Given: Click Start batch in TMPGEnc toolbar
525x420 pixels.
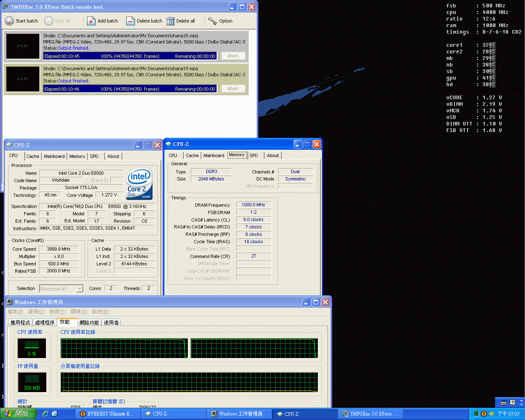Looking at the screenshot, I should 21,21.
